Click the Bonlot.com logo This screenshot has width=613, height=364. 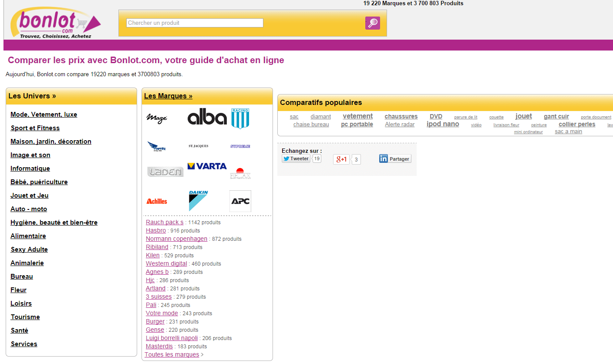tap(55, 23)
